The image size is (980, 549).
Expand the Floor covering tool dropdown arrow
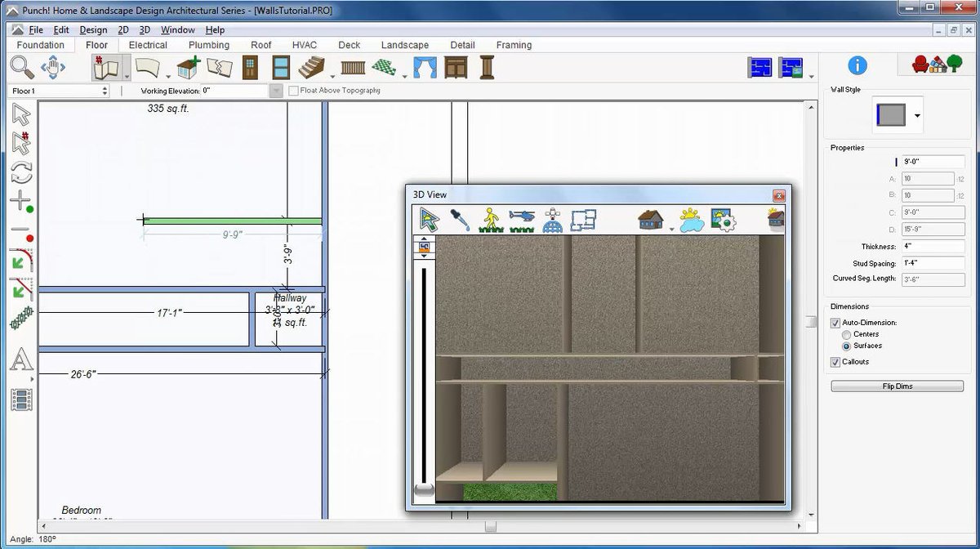[x=403, y=75]
